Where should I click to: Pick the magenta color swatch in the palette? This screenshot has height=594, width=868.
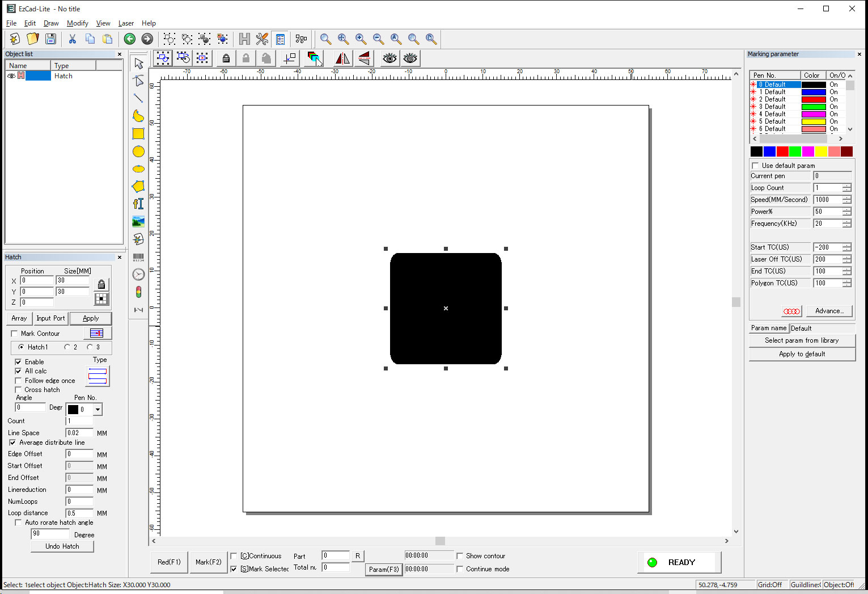click(x=808, y=151)
